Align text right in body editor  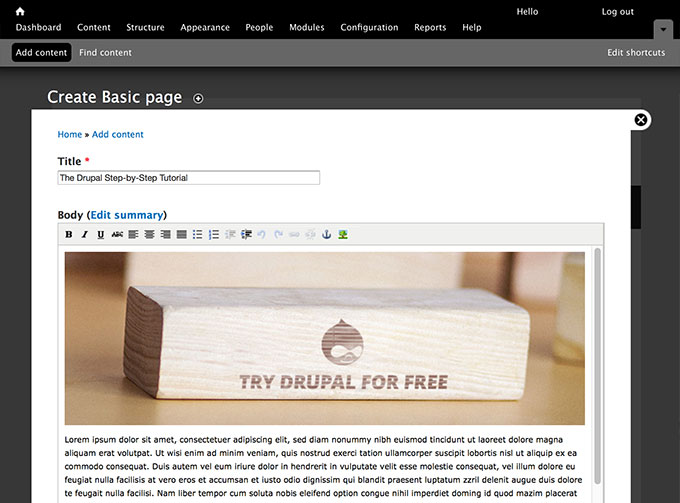(x=165, y=235)
